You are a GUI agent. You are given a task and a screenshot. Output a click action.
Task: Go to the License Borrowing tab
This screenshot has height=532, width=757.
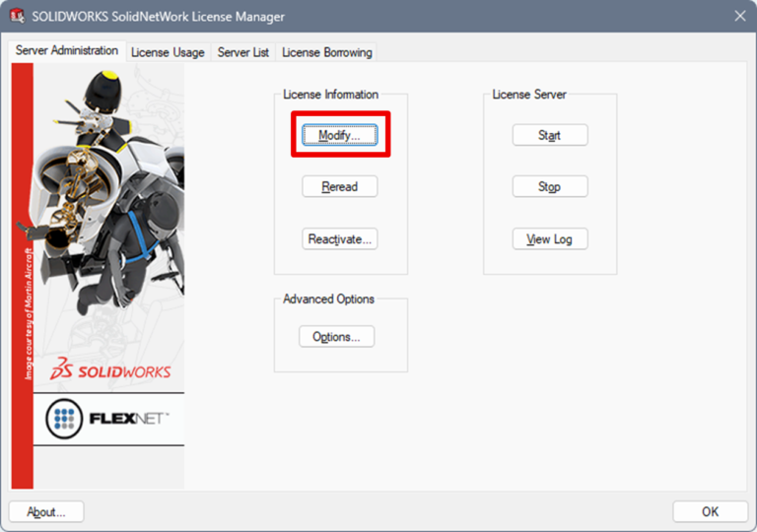[327, 52]
